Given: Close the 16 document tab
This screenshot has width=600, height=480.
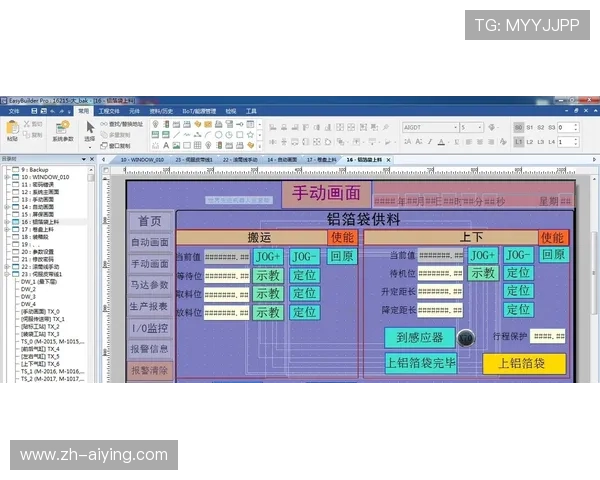Looking at the screenshot, I should [388, 160].
